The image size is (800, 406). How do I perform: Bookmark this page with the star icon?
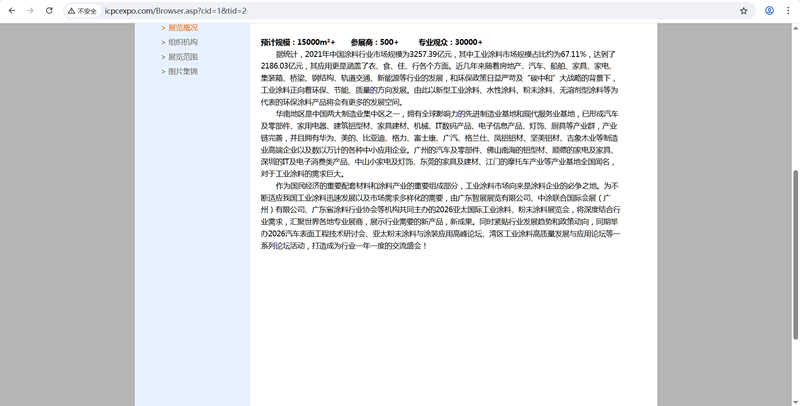point(743,10)
